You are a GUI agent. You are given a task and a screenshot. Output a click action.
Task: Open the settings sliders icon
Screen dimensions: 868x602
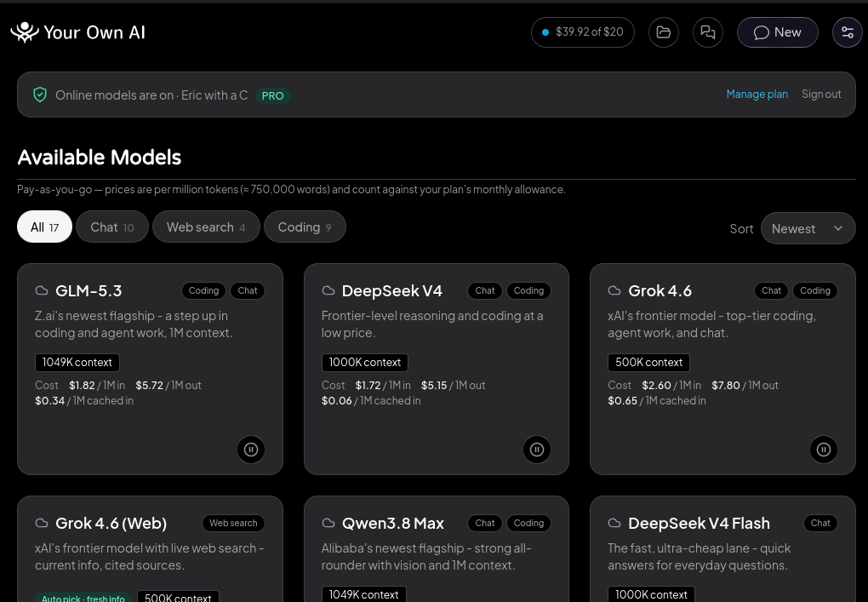847,32
